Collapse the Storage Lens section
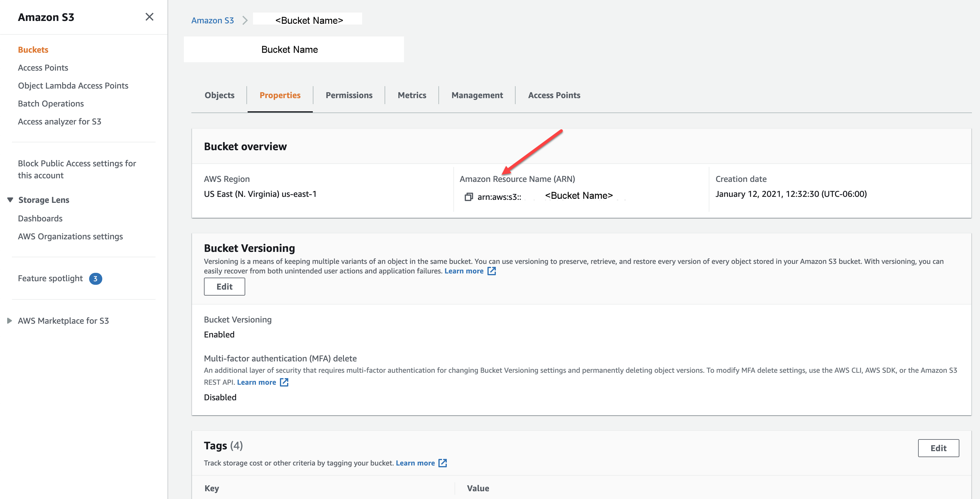The image size is (980, 499). point(10,200)
